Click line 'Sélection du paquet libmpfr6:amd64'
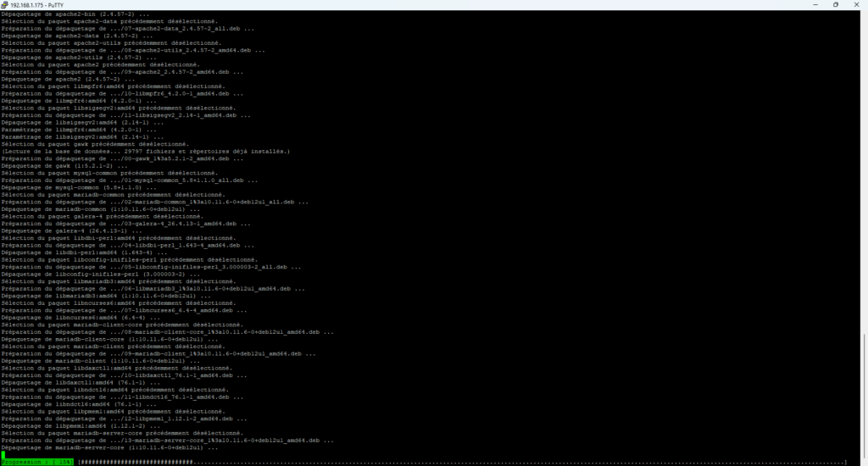This screenshot has height=466, width=868. [x=114, y=86]
